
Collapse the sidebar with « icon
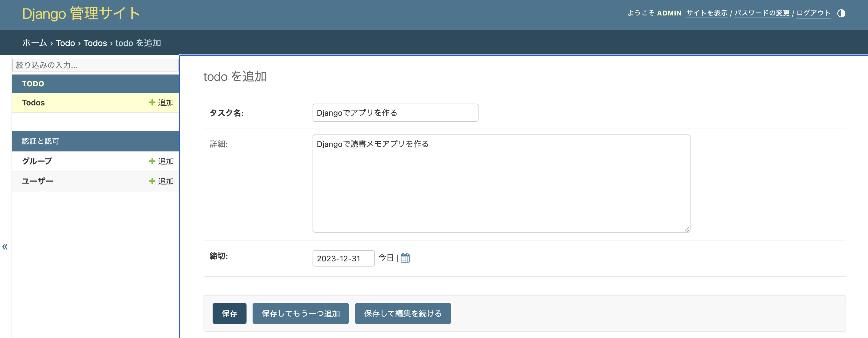click(5, 246)
